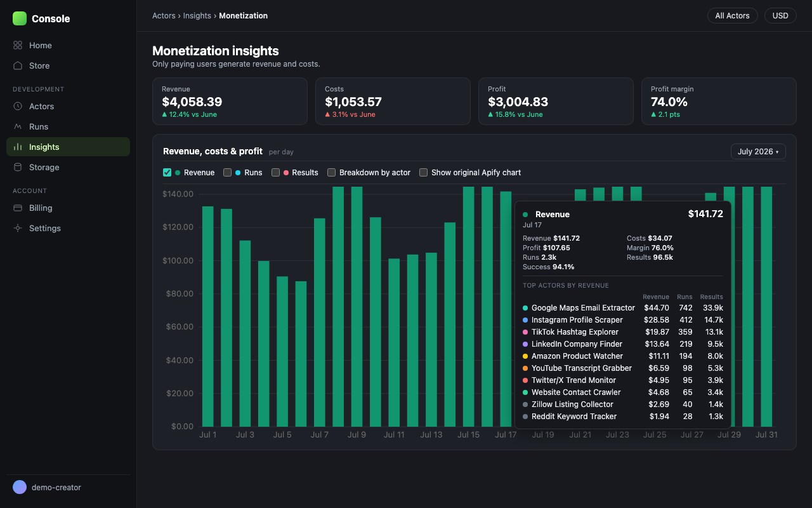Open the All Actors filter
The image size is (812, 508).
pyautogui.click(x=732, y=15)
